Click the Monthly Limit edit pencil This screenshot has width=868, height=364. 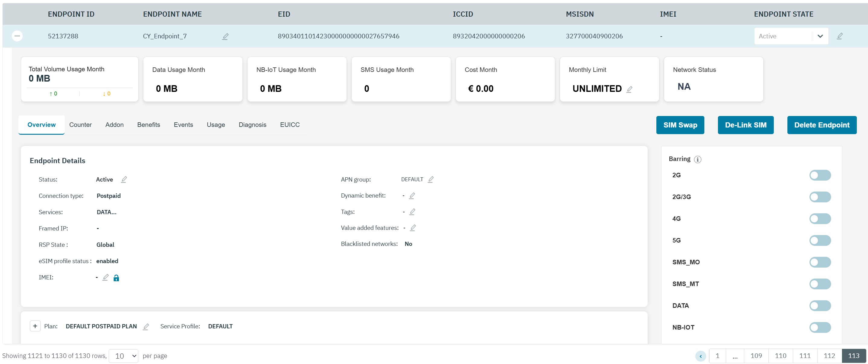pos(629,89)
